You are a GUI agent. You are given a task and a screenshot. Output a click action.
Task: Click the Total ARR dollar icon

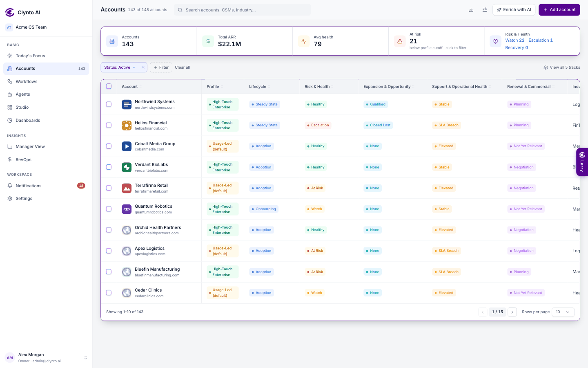[x=208, y=41]
